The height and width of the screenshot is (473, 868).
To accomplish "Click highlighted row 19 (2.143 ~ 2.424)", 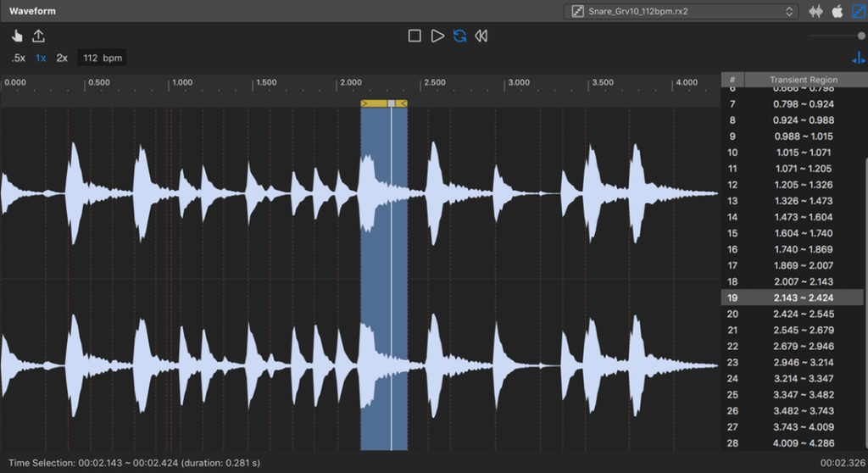I will (793, 298).
